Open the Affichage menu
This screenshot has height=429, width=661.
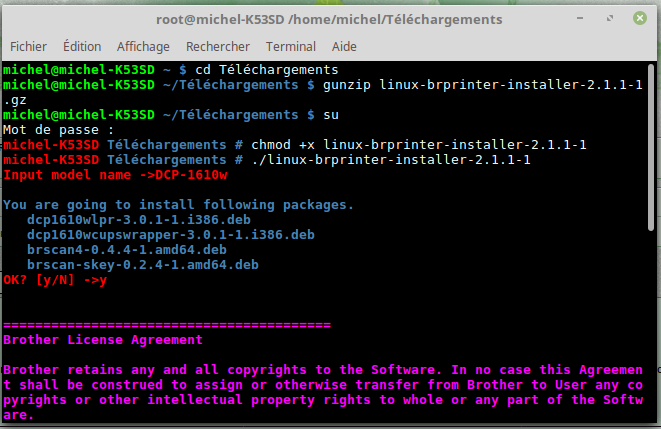coord(143,46)
